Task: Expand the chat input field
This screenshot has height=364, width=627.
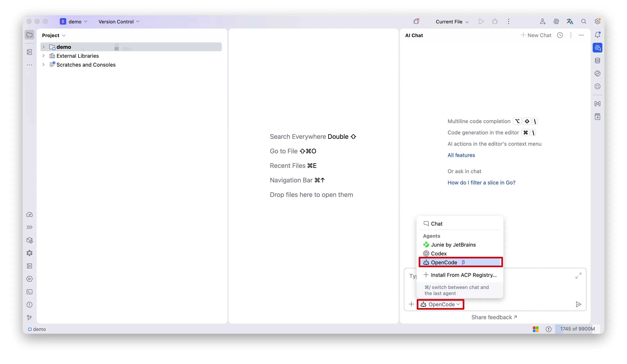Action: [578, 276]
